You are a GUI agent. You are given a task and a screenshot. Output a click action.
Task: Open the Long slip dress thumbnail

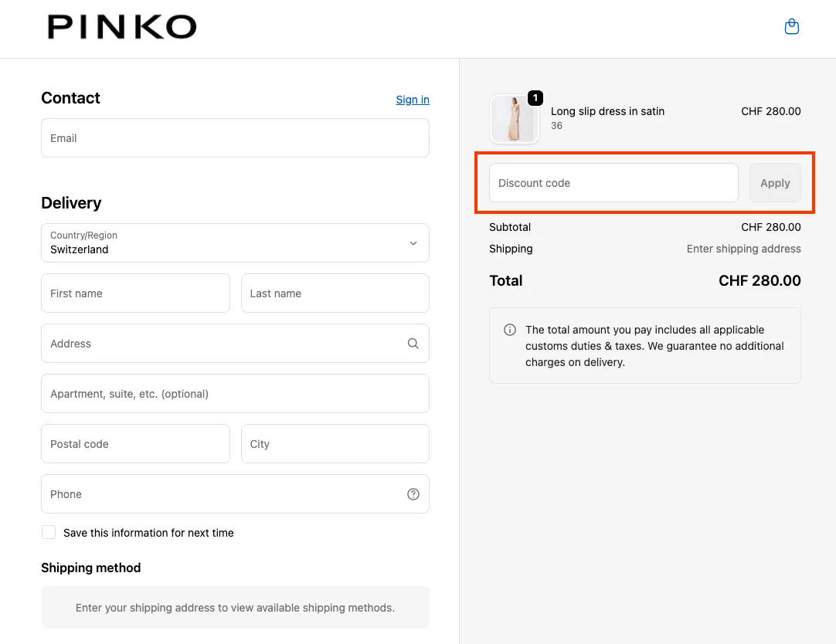click(515, 118)
